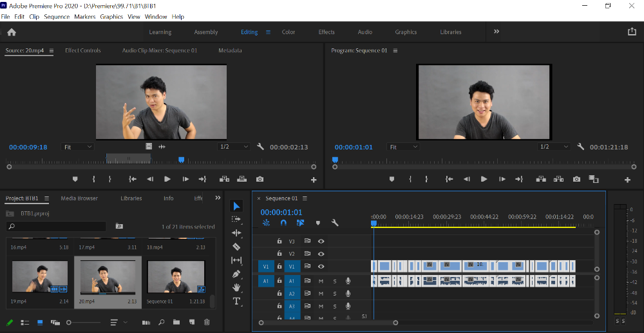The width and height of the screenshot is (644, 333).
Task: Open Sequence 01 timeline panel menu
Action: [305, 198]
